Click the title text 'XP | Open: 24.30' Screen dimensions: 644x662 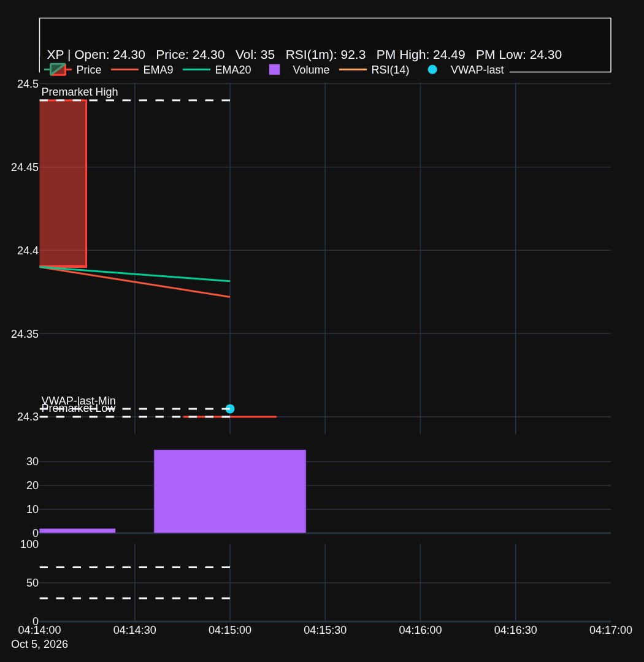point(96,55)
